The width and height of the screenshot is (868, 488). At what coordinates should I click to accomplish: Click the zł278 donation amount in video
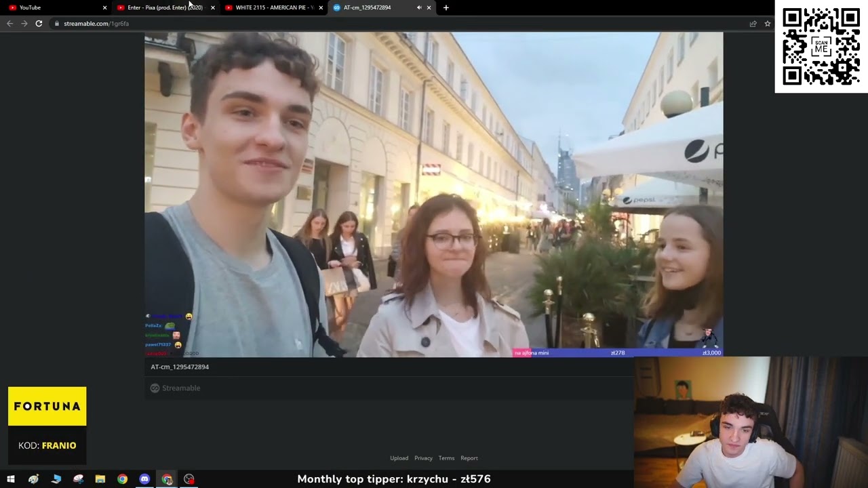(618, 353)
